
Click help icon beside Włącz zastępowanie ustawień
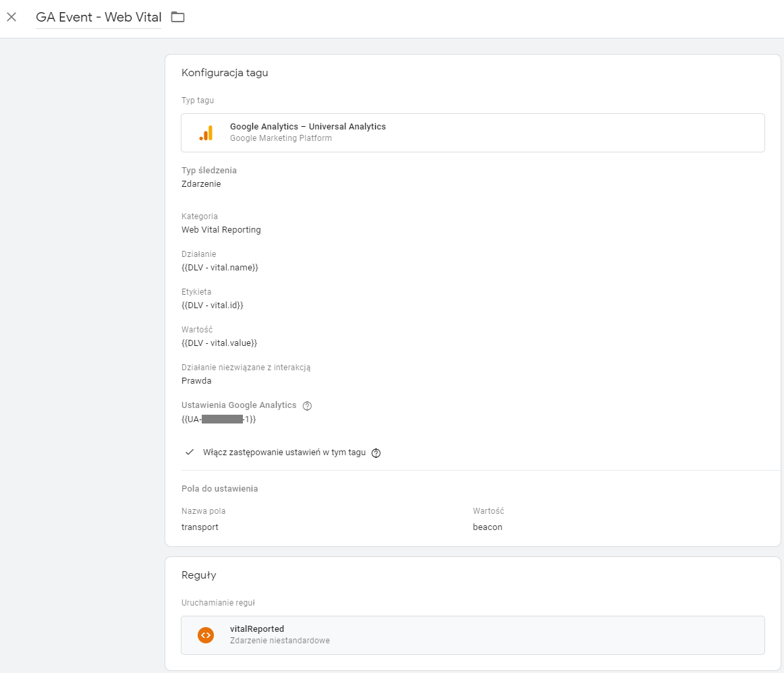point(376,453)
